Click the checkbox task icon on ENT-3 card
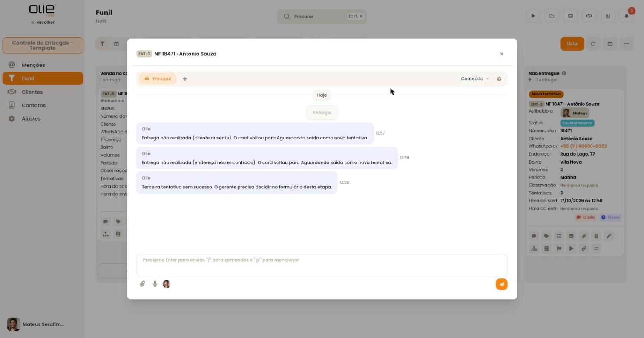The image size is (644, 338). point(572,236)
